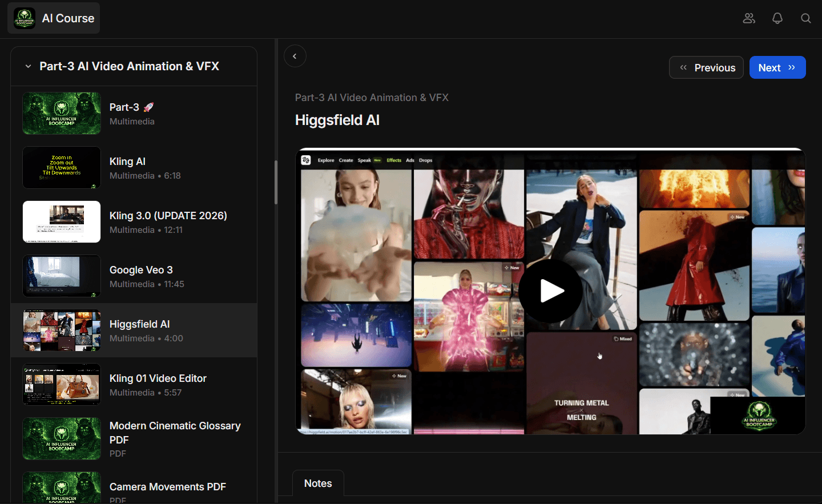Go to the Previous lesson
This screenshot has height=504, width=822.
click(x=706, y=67)
